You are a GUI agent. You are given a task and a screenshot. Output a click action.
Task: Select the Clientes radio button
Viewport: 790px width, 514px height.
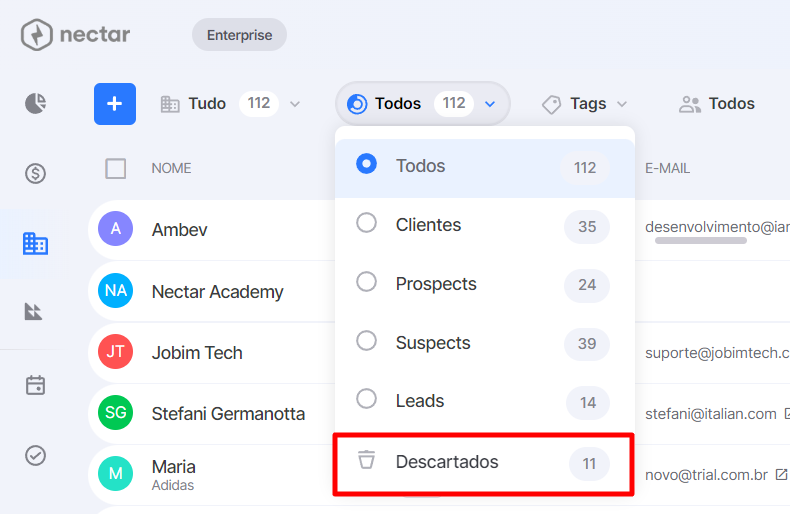pos(366,223)
